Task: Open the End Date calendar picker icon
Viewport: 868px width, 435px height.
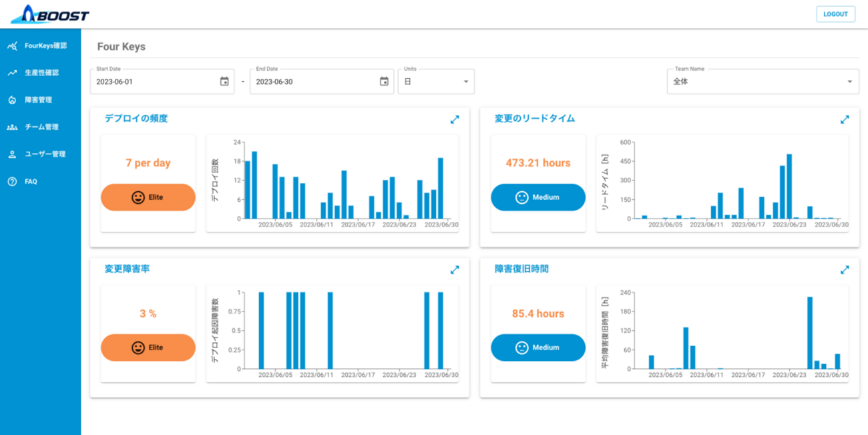Action: pyautogui.click(x=384, y=82)
